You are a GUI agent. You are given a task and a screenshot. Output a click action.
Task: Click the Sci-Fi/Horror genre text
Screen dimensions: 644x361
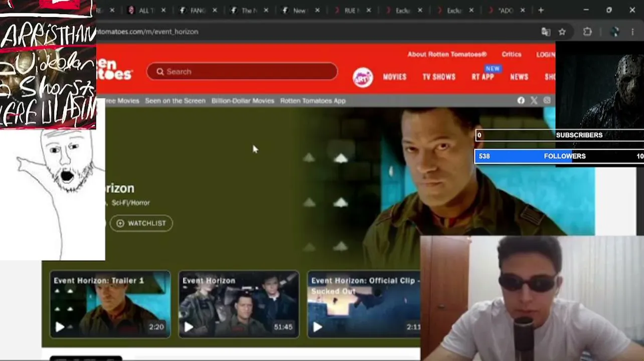point(130,203)
